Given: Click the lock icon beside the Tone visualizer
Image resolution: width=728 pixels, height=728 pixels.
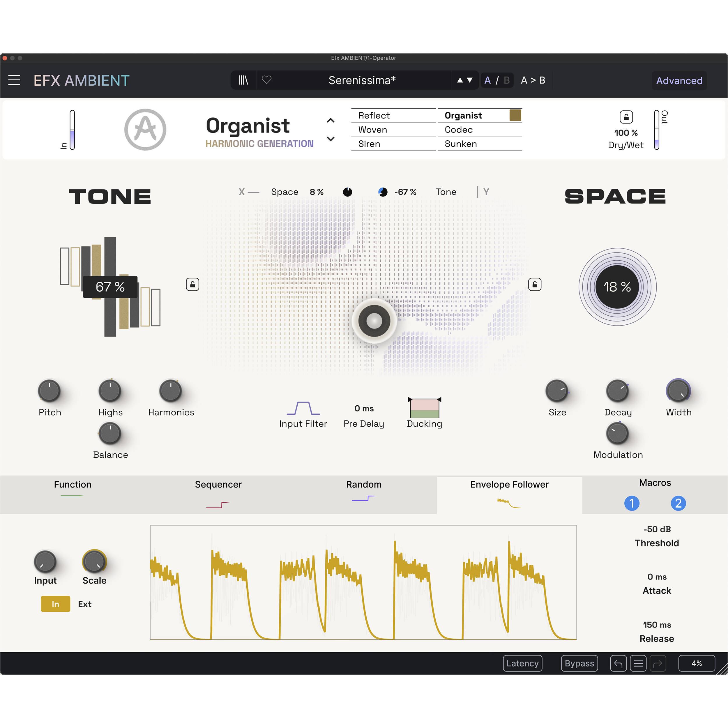Looking at the screenshot, I should tap(192, 284).
